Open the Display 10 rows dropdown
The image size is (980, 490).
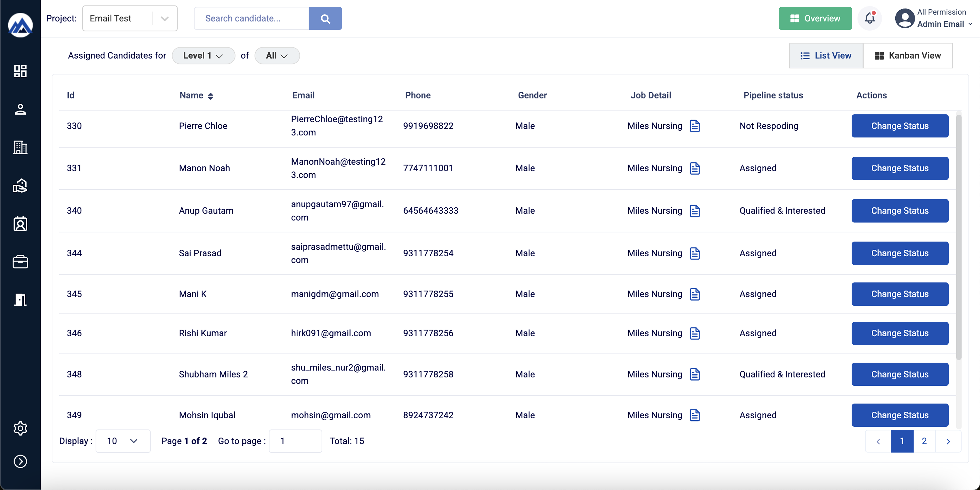tap(122, 441)
